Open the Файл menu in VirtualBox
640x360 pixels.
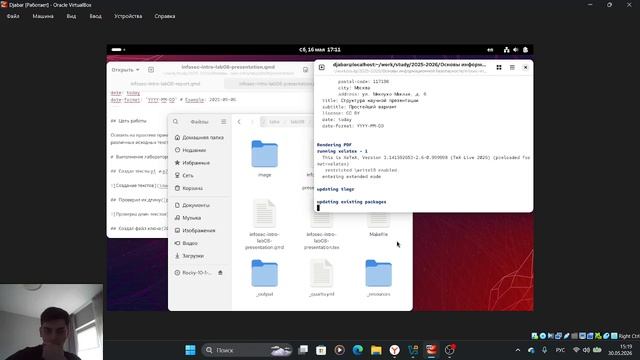click(x=13, y=16)
